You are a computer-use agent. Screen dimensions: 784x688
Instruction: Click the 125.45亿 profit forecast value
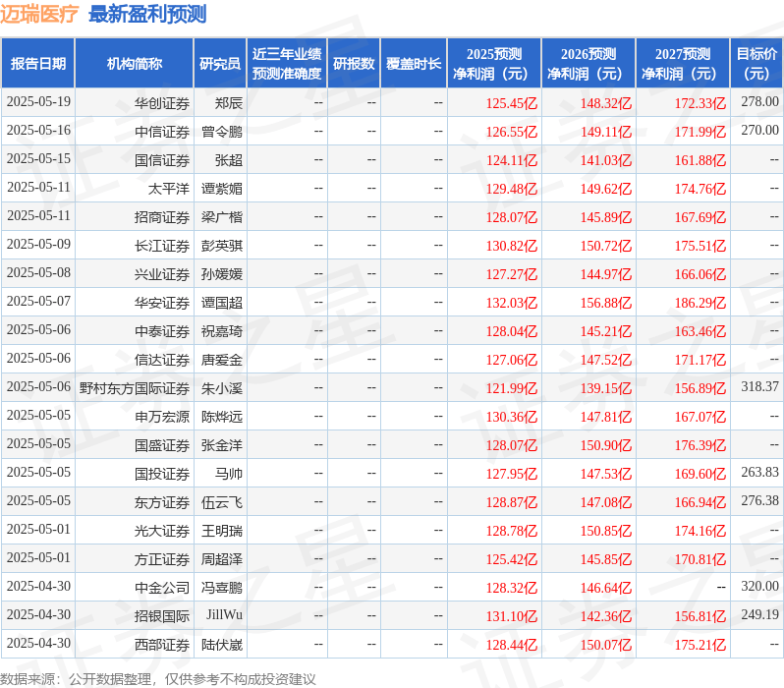(x=512, y=103)
